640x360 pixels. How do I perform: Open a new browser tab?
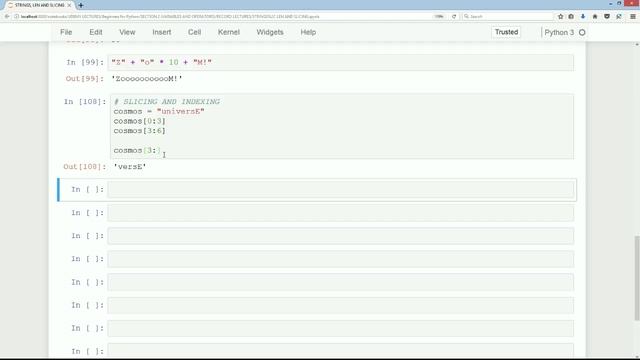coord(81,5)
